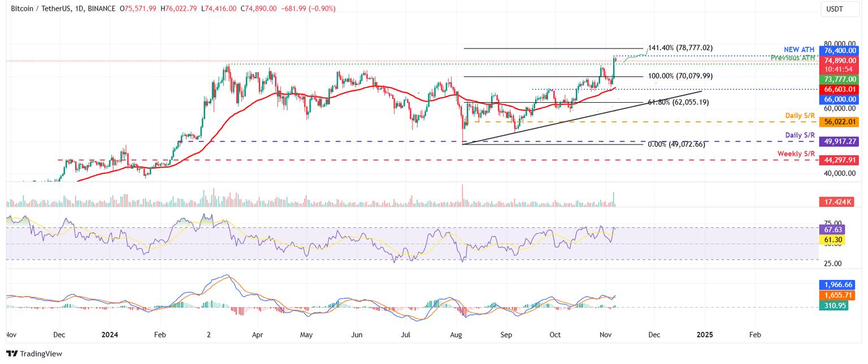Select the NEW ATH price label 76,400.00

(x=839, y=50)
